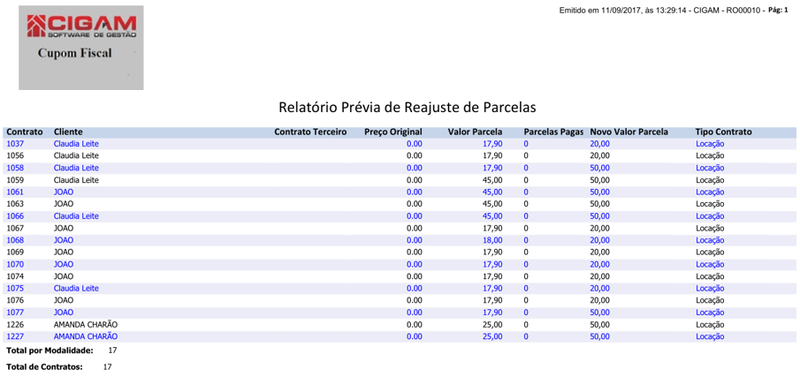Click Claudia Leite in contract 1058 row
Screen dimensions: 800x377
tap(76, 168)
